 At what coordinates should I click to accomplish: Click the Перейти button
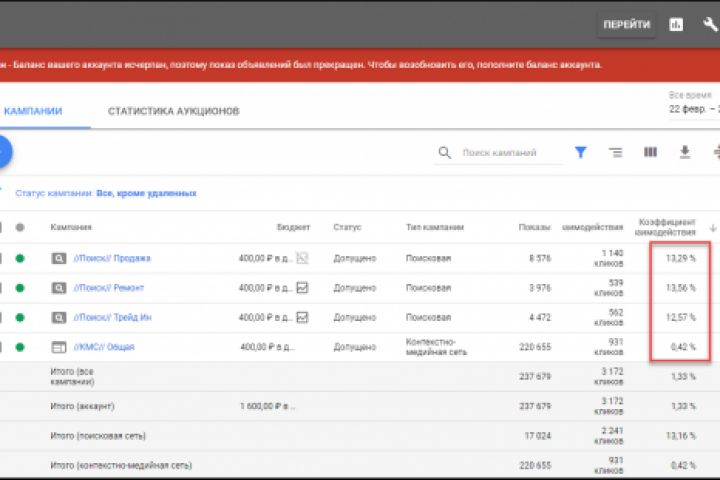coord(626,25)
